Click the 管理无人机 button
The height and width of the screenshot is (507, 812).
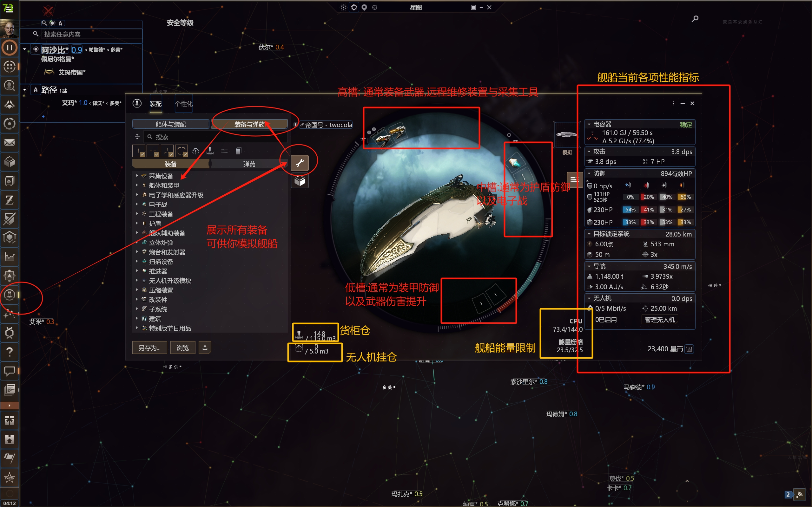point(659,320)
